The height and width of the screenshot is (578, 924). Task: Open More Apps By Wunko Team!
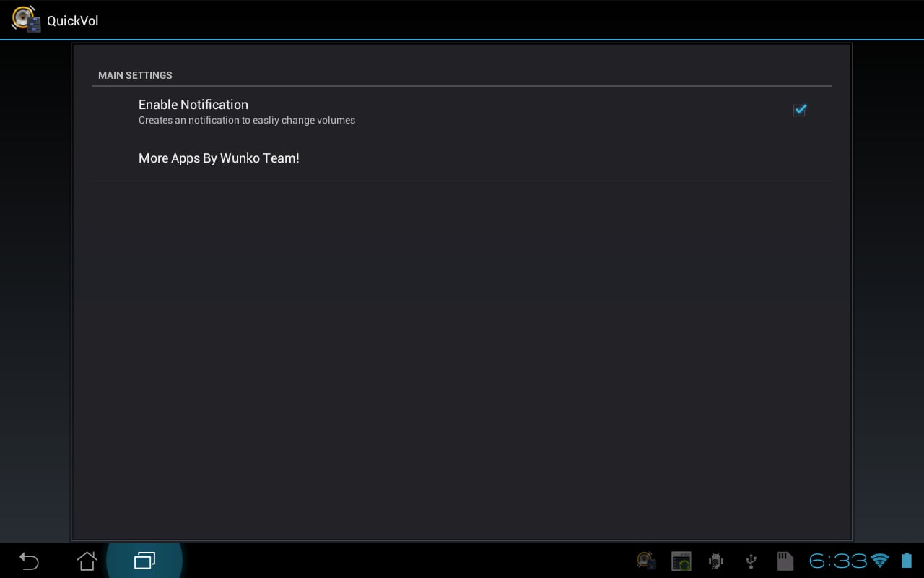(462, 158)
